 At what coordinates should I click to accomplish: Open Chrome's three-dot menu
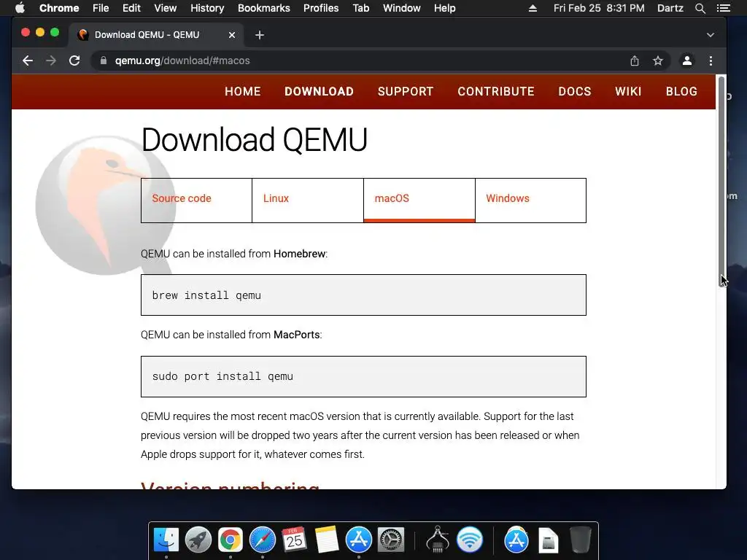(x=711, y=61)
